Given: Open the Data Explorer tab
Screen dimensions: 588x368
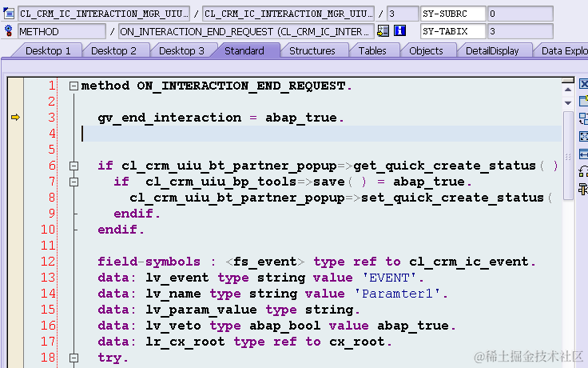Looking at the screenshot, I should [562, 50].
